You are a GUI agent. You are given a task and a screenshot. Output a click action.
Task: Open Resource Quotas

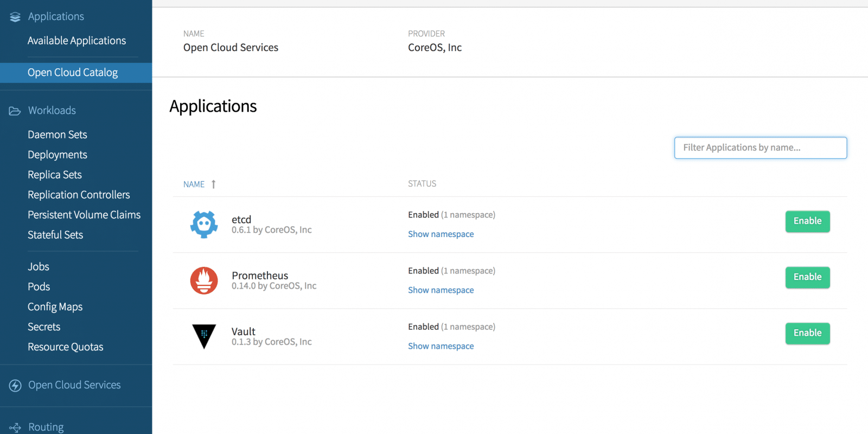[66, 347]
